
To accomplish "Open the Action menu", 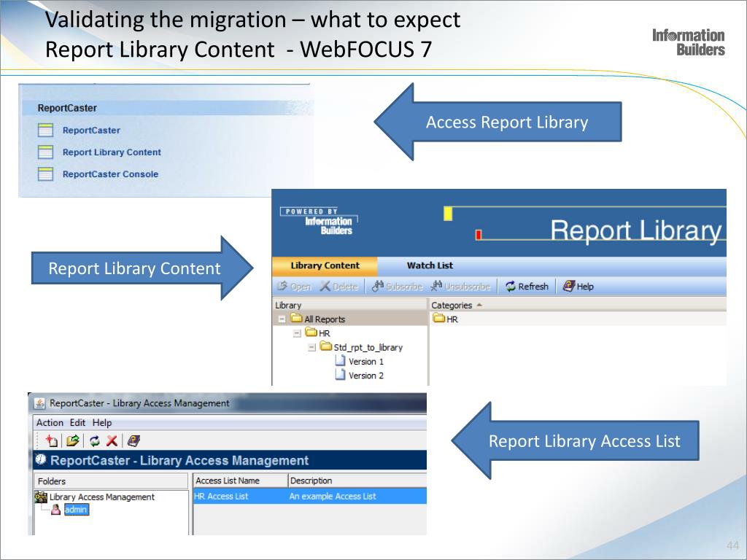I will tap(50, 422).
